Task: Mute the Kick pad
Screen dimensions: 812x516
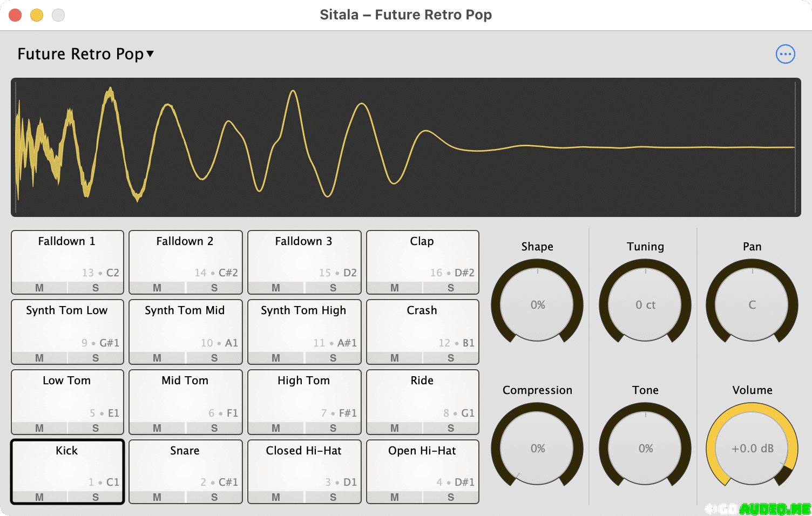Action: coord(39,497)
